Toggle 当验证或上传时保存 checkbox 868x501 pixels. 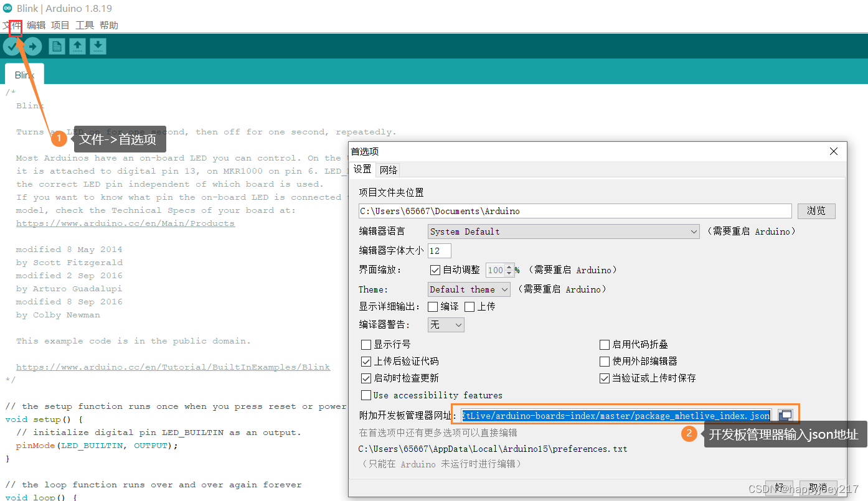605,378
